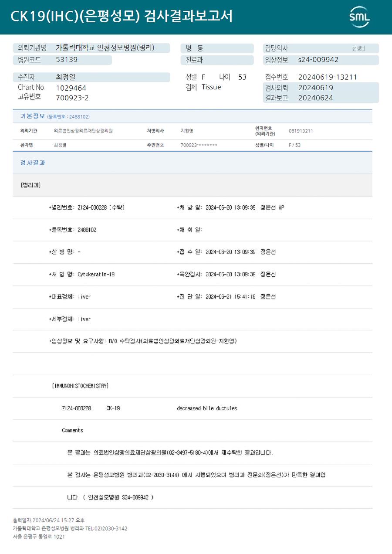Select 임상정보 value s24-009942
The width and height of the screenshot is (392, 554).
point(318,60)
